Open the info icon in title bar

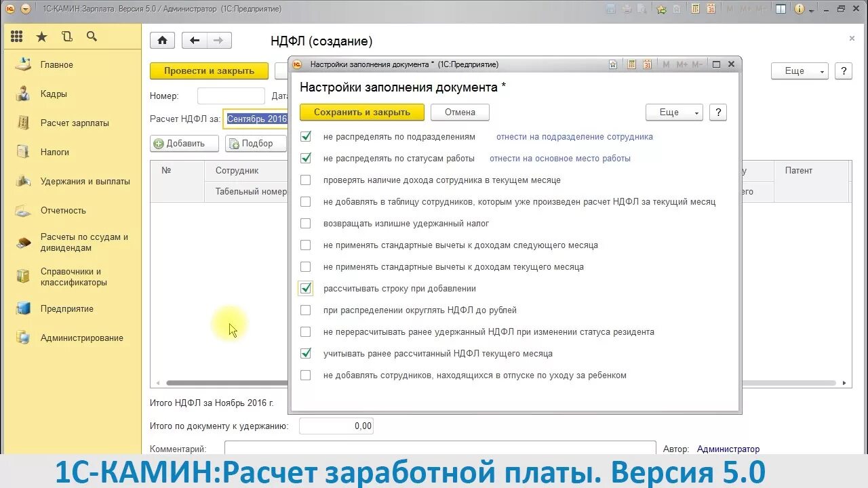799,9
